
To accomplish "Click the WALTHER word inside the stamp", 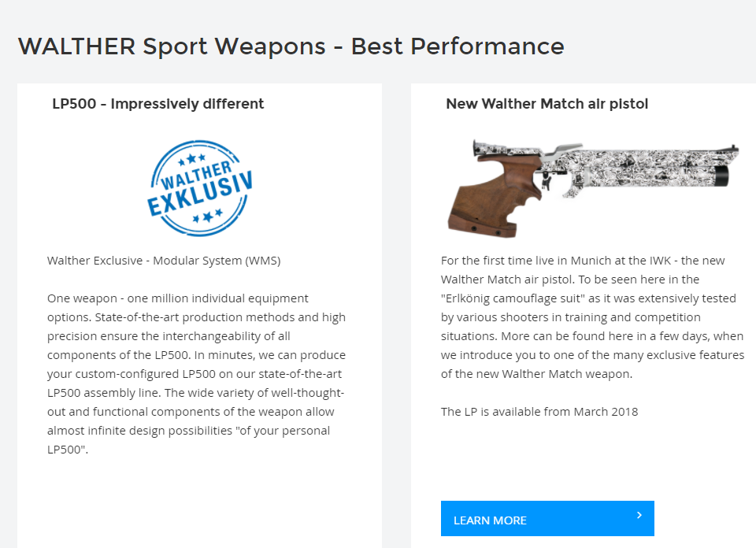I will point(196,175).
